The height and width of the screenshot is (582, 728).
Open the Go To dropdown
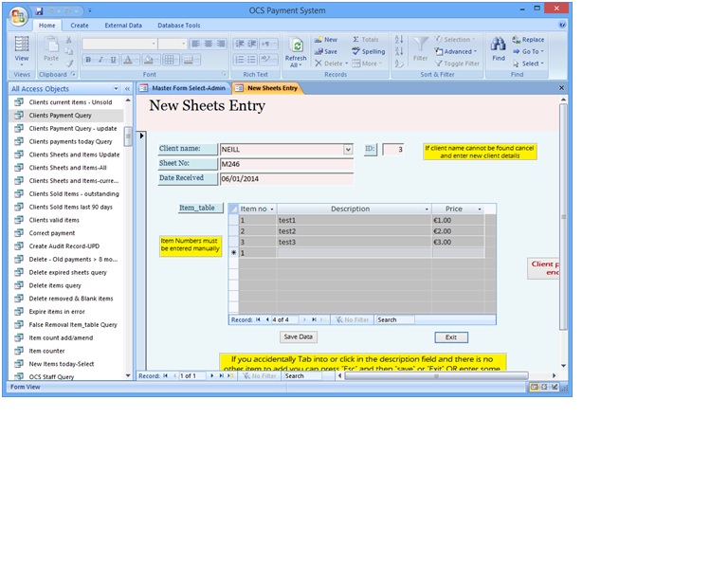[528, 51]
